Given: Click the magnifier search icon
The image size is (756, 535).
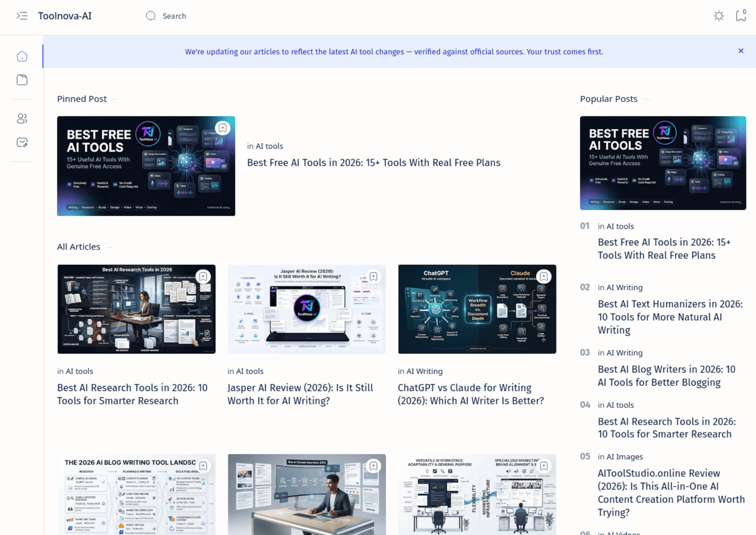Looking at the screenshot, I should (x=151, y=16).
